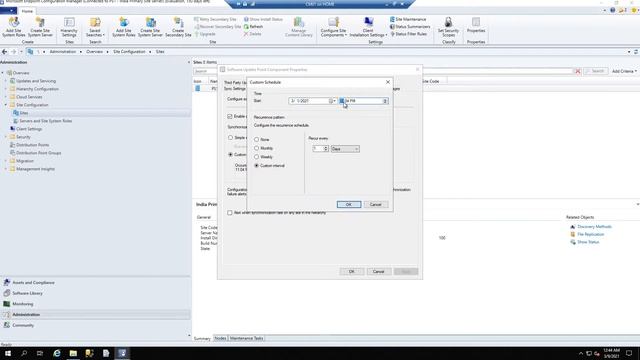Click Create Secondary Site ribbon icon

[x=178, y=27]
